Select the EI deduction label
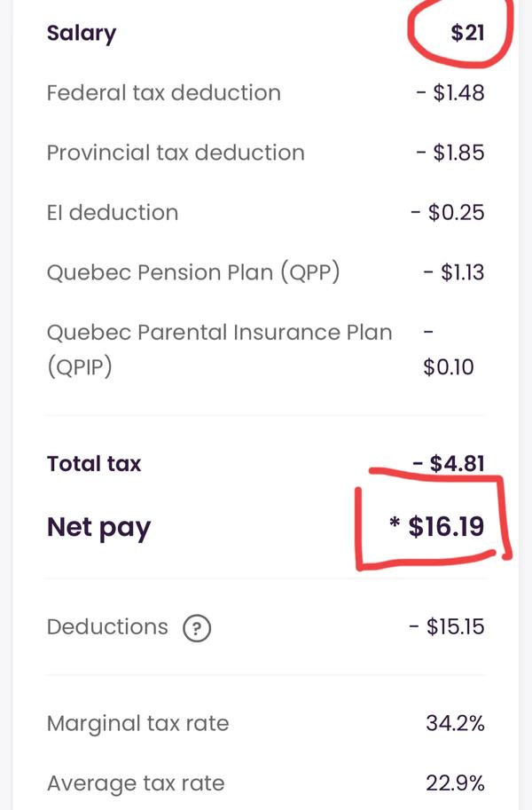The width and height of the screenshot is (532, 810). (x=113, y=213)
